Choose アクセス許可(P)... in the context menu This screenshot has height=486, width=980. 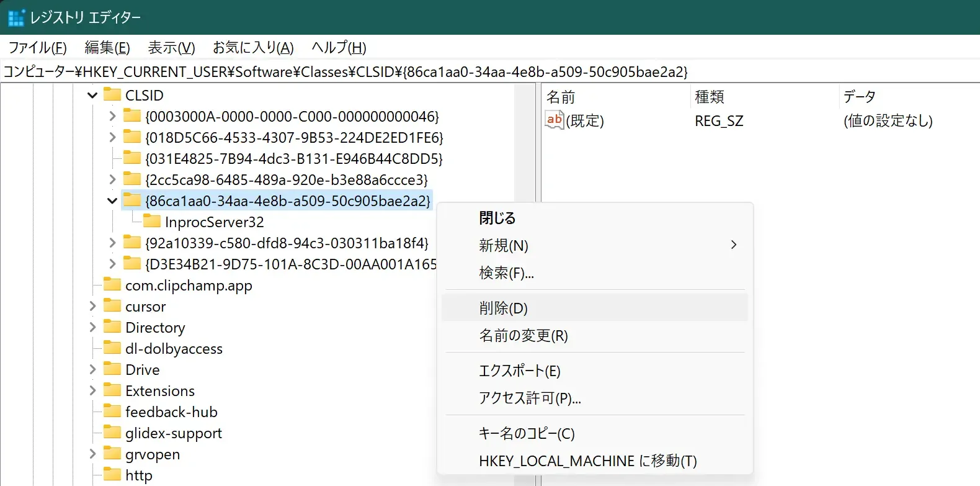pos(595,398)
